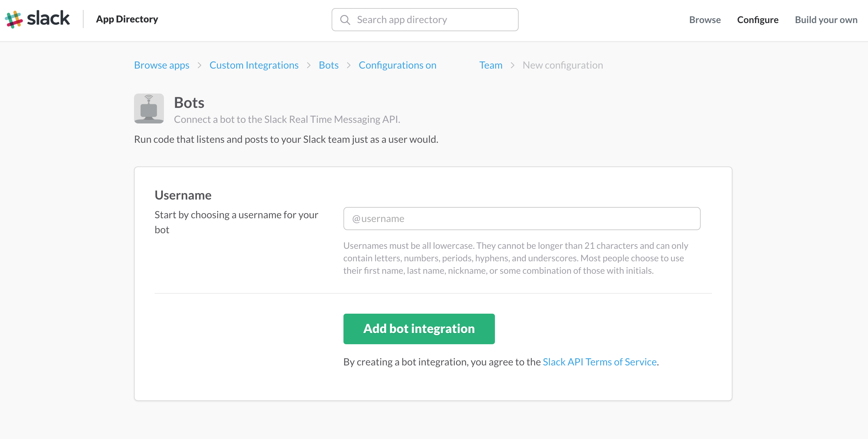Click the magnifying glass search icon
This screenshot has width=868, height=439.
click(x=345, y=20)
